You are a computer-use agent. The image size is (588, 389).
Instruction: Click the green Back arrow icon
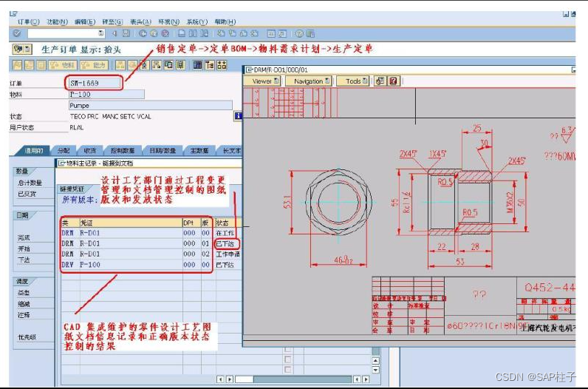(143, 33)
